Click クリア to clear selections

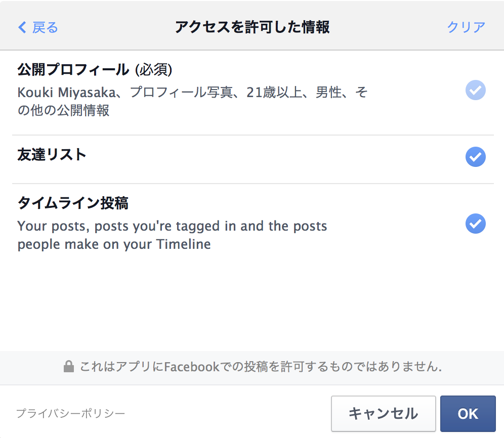[467, 27]
